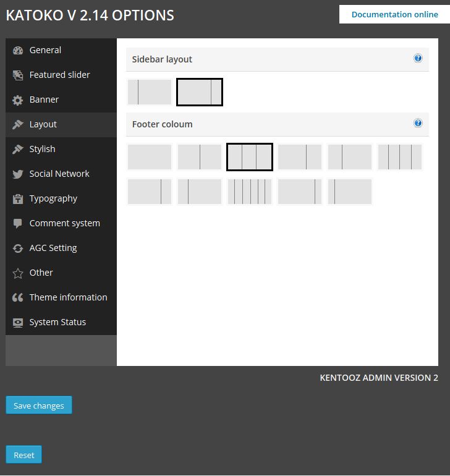Open the Documentation online link

click(394, 14)
